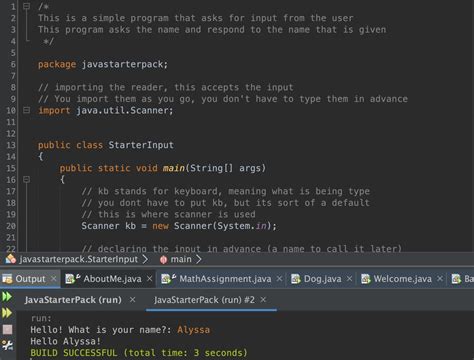Click line number 13 in the gutter
474x360 pixels.
[11, 145]
